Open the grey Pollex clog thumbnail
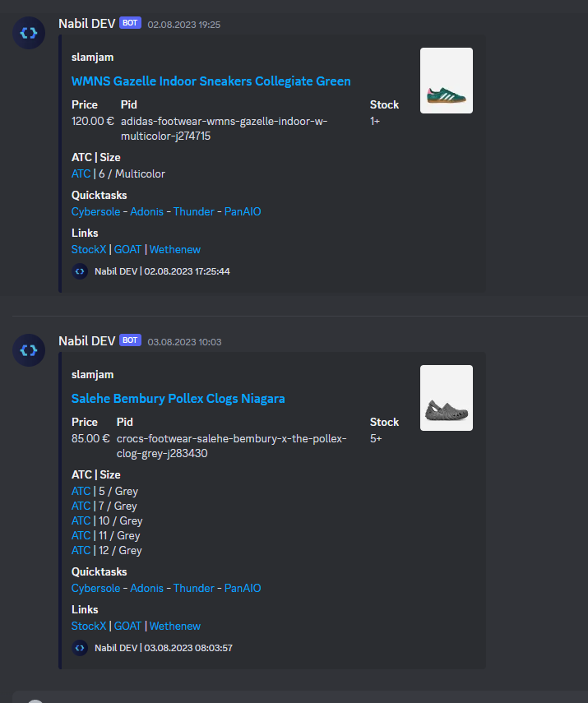Screen dimensions: 588x703 (447, 398)
